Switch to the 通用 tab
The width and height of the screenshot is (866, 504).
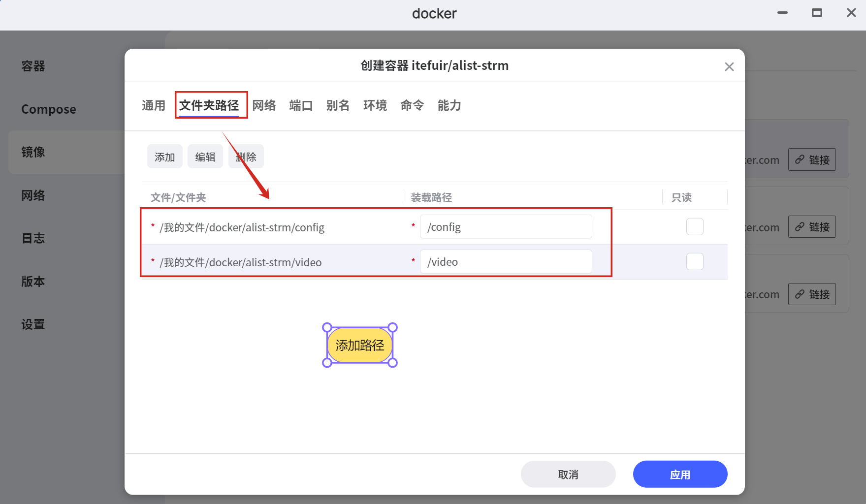pyautogui.click(x=153, y=106)
